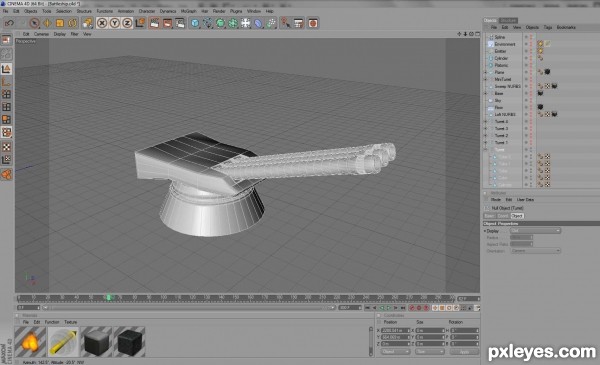Render the active view
Viewport: 600px width, 365px height.
click(x=155, y=23)
